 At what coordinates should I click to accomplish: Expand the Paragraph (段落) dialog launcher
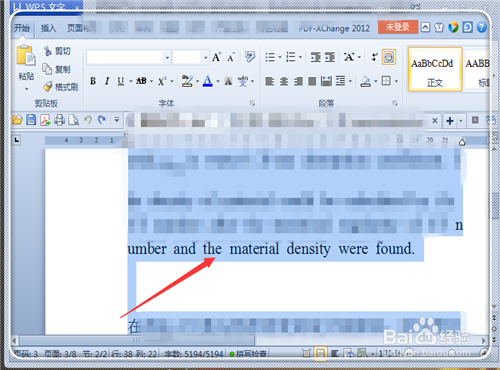[395, 104]
